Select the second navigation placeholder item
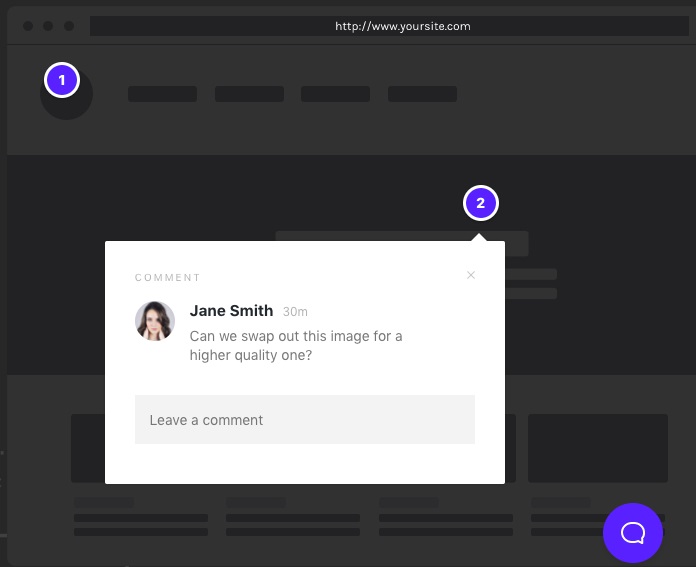This screenshot has width=696, height=567. [249, 94]
